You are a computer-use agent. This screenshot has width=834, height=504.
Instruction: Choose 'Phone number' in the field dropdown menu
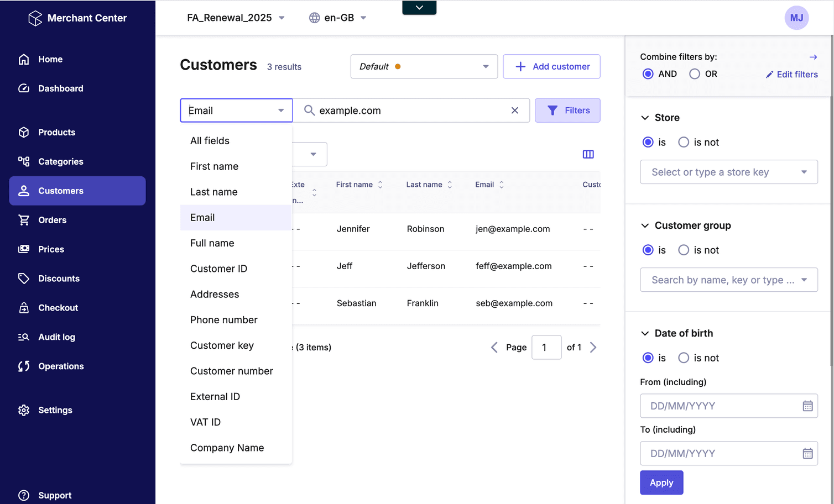point(223,319)
